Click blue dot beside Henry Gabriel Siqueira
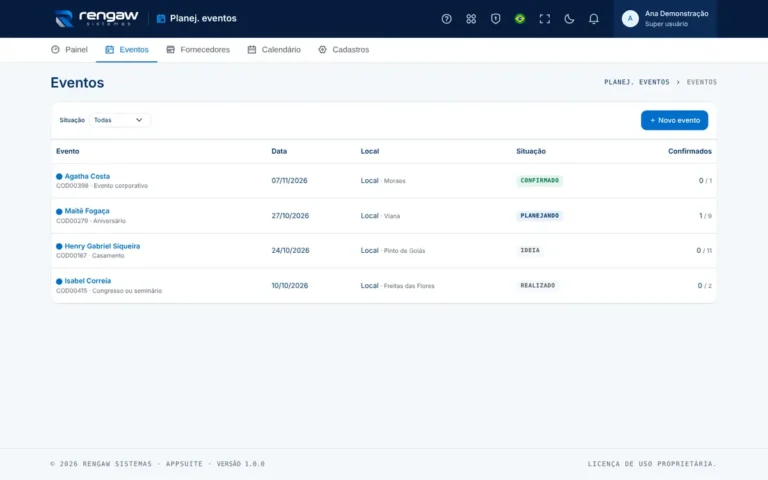The height and width of the screenshot is (480, 768). [59, 246]
